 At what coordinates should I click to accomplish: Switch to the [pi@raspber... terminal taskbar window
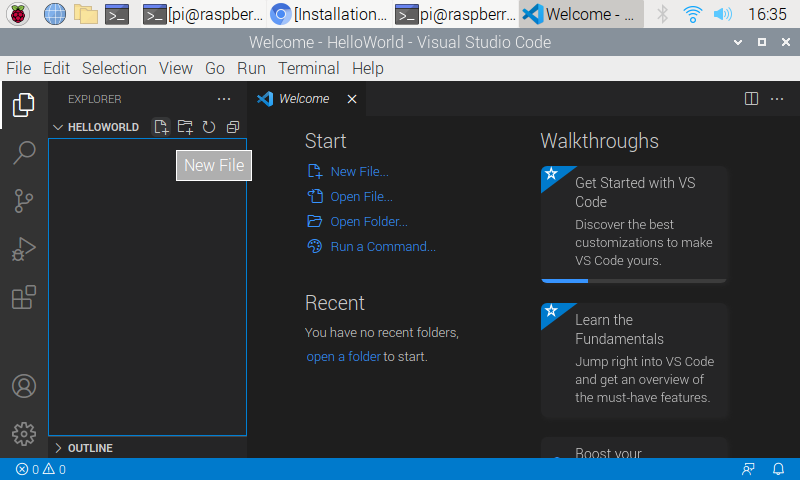(x=203, y=14)
